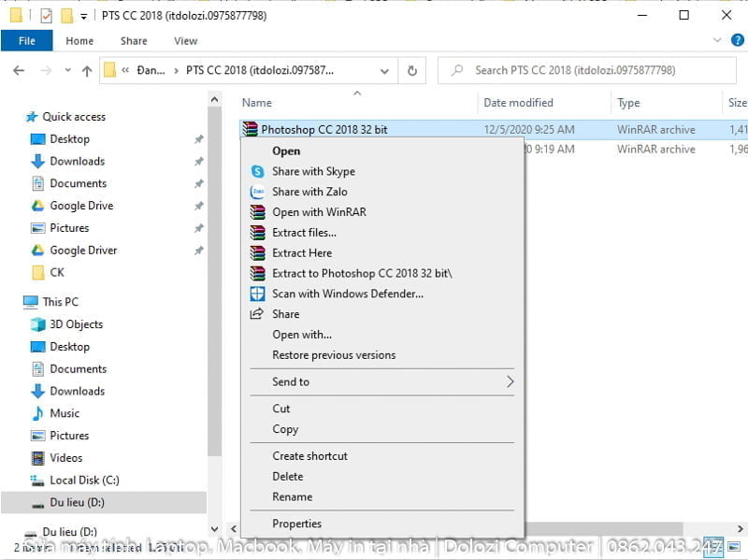Choose Extract files... from context menu

304,233
